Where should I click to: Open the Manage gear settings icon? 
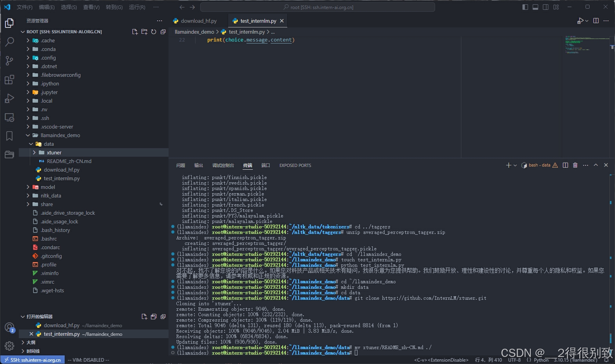coord(9,346)
